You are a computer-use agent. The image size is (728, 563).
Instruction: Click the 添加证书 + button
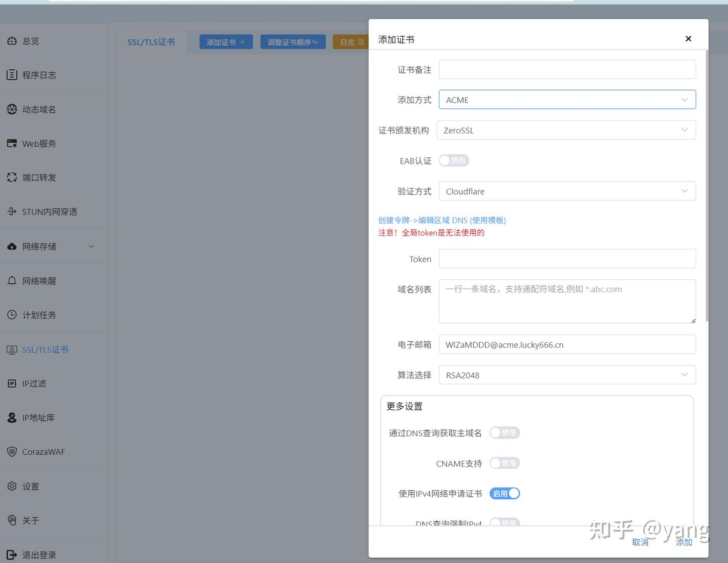[226, 42]
